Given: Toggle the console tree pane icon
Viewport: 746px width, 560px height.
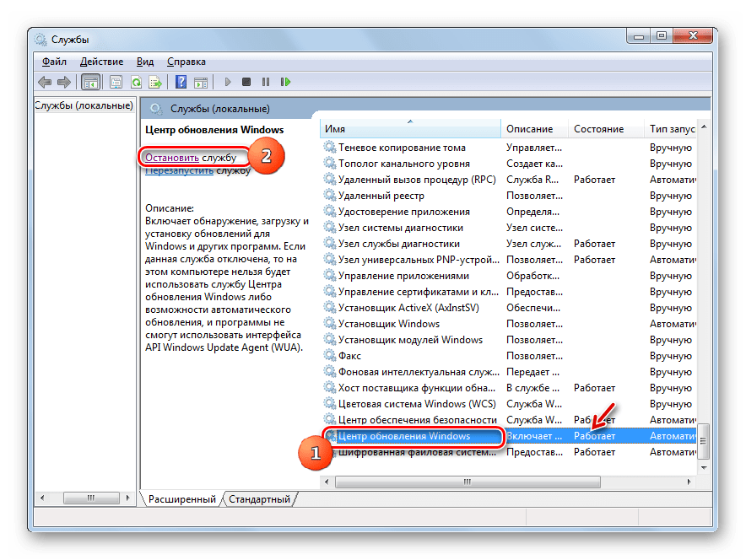Looking at the screenshot, I should [x=90, y=83].
